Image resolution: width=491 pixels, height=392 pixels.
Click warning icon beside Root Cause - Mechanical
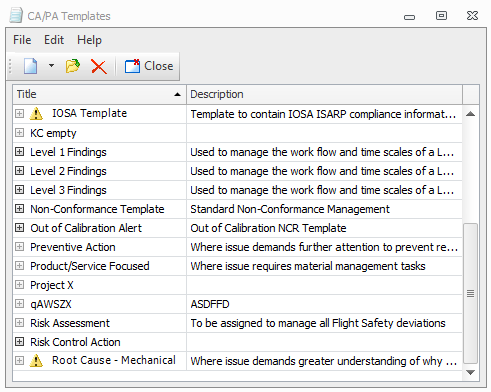point(36,361)
